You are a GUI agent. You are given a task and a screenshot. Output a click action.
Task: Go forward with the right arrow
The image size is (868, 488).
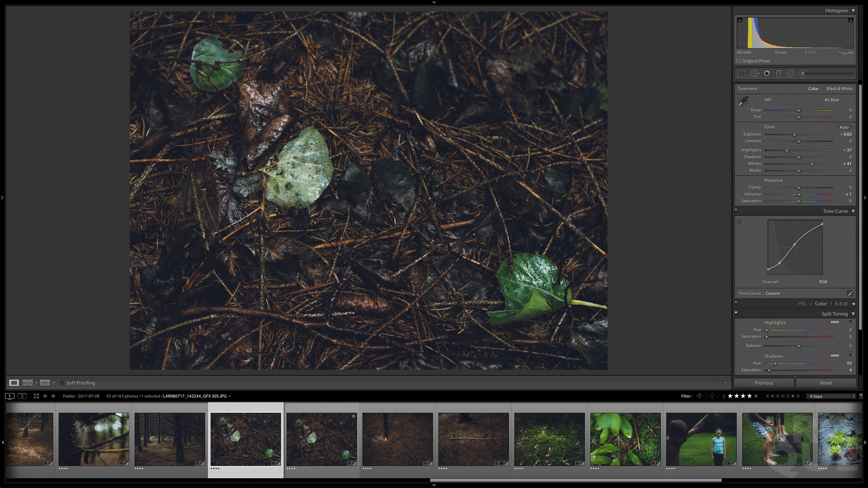(53, 396)
